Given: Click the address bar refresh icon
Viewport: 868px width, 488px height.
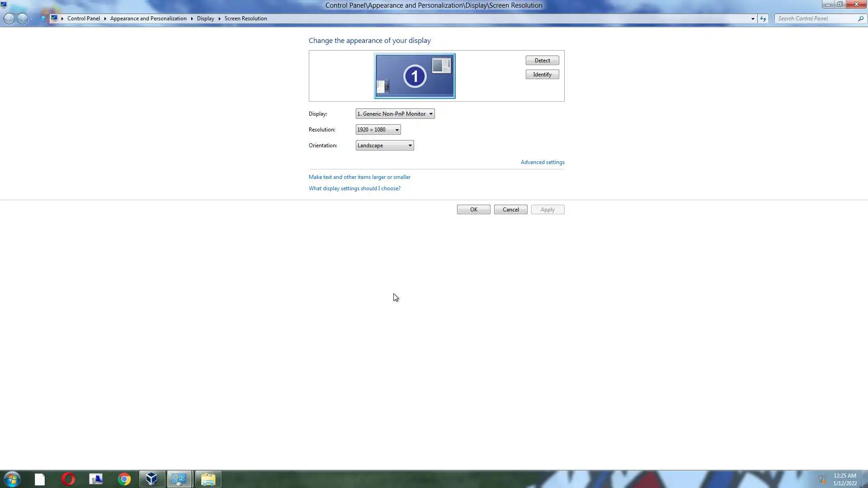Looking at the screenshot, I should click(x=763, y=19).
